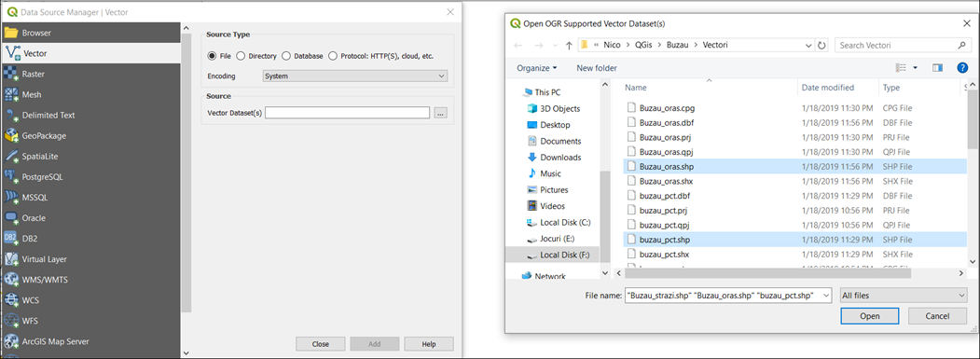980x359 pixels.
Task: Select the Virtual Layer source icon
Action: (11, 259)
